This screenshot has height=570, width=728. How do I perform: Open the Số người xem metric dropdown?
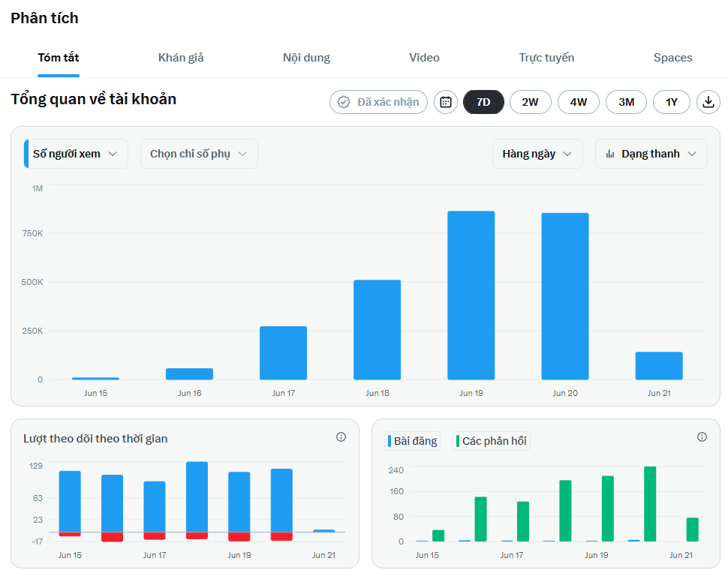point(76,154)
